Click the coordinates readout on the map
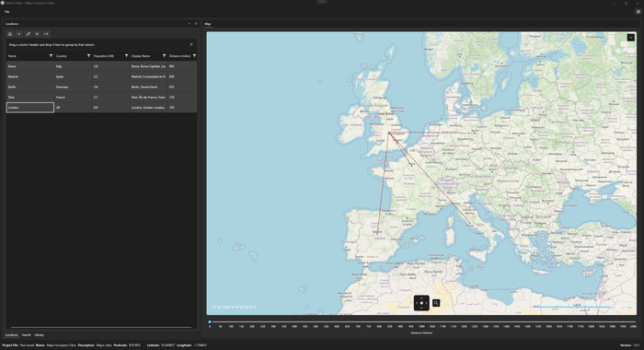This screenshot has width=644, height=350. point(234,308)
